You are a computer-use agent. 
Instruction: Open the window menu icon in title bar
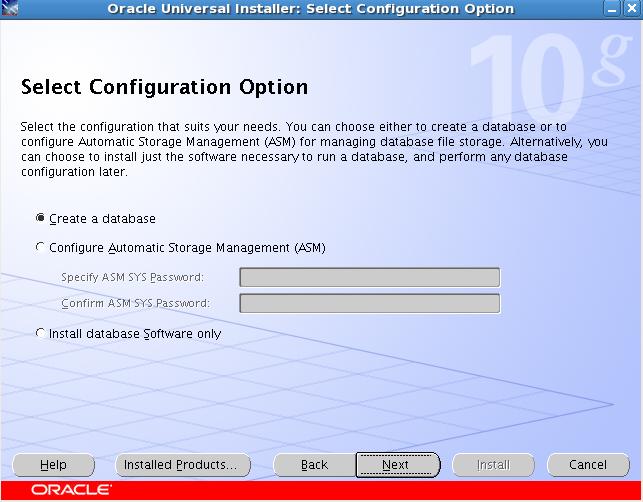9,9
